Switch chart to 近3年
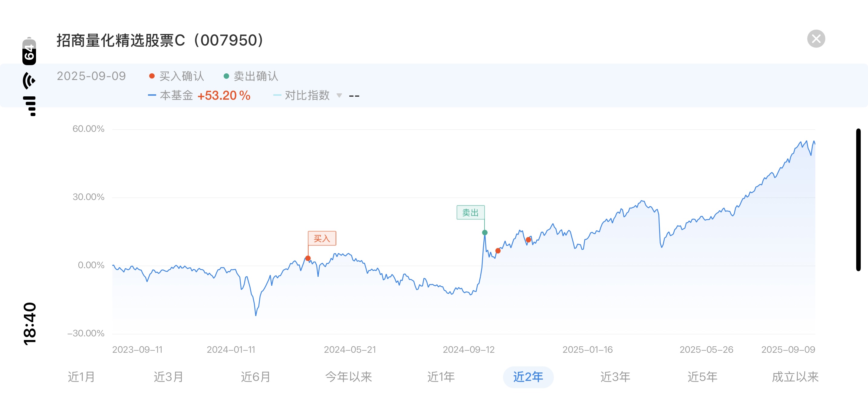 click(615, 377)
